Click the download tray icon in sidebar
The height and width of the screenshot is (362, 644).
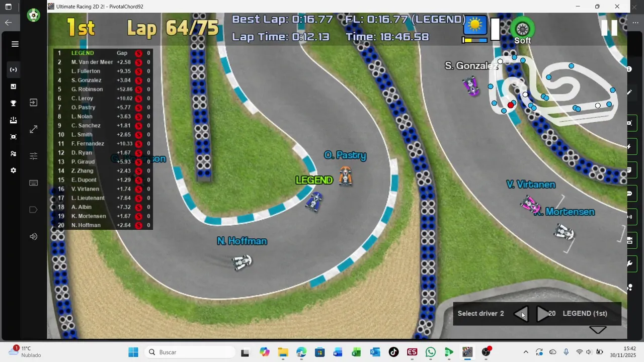14,120
